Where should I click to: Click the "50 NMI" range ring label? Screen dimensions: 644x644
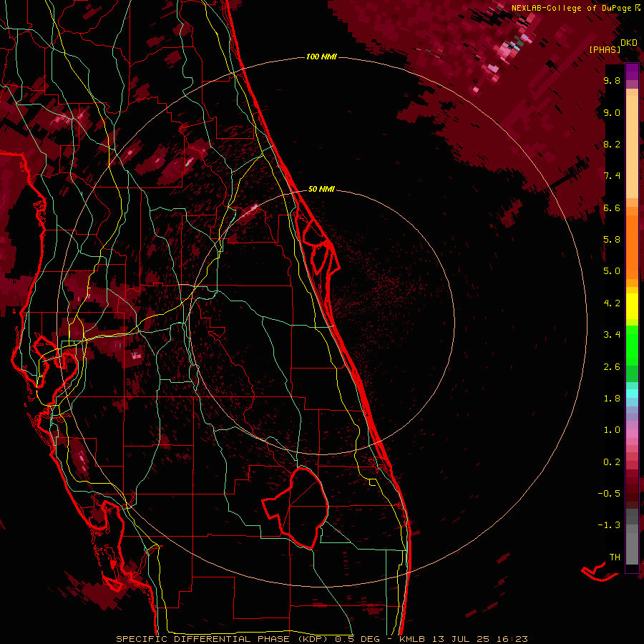pos(321,189)
